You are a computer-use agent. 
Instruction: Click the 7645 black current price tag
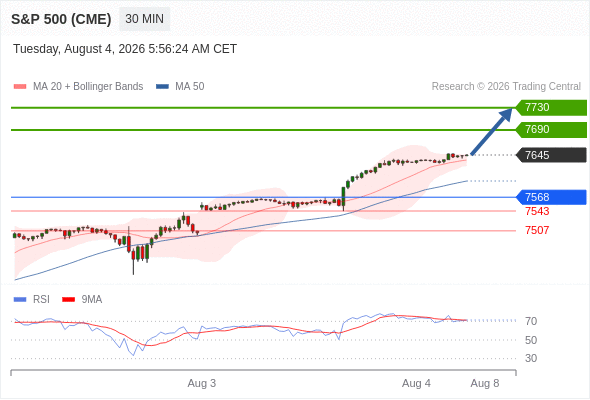(x=551, y=155)
